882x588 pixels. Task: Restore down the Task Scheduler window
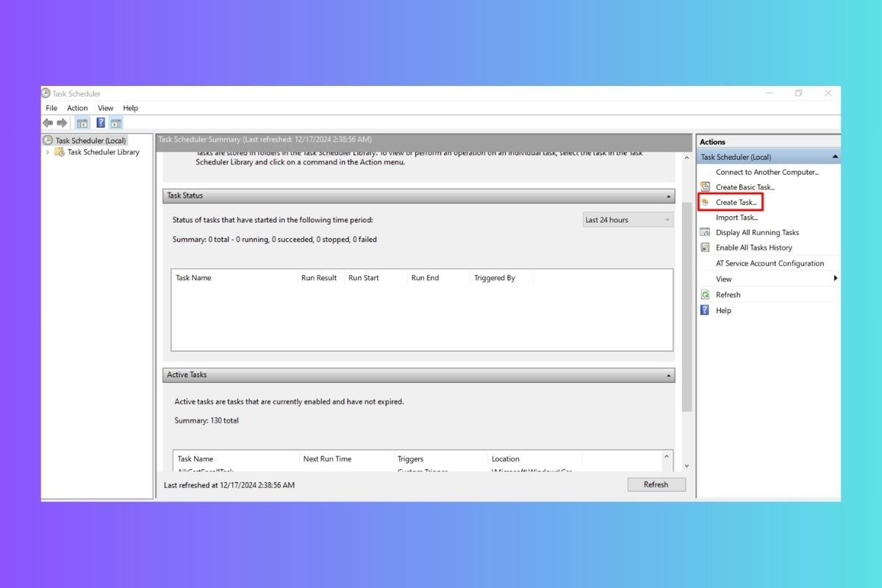tap(798, 93)
